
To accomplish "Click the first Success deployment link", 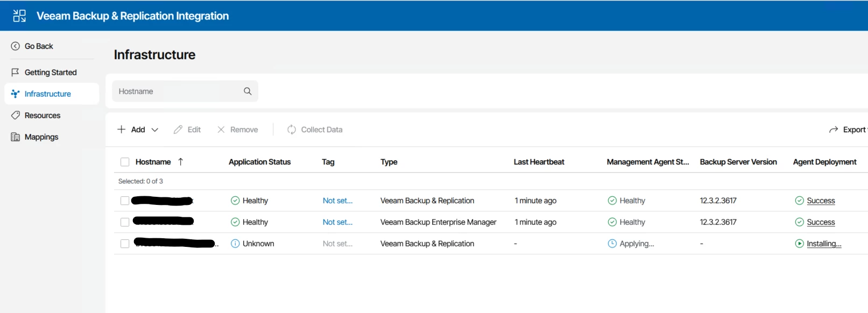I will [821, 201].
